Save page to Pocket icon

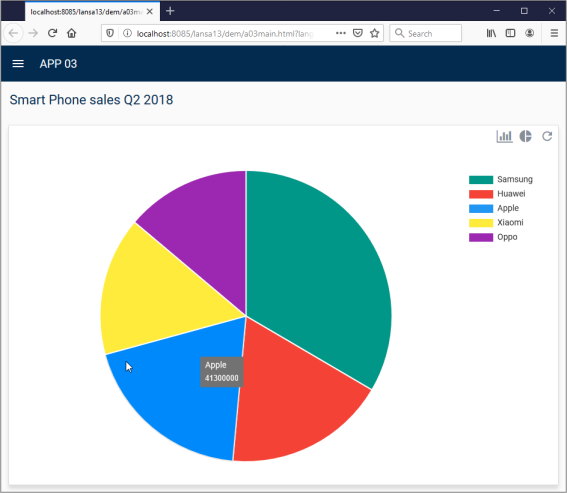[x=358, y=33]
